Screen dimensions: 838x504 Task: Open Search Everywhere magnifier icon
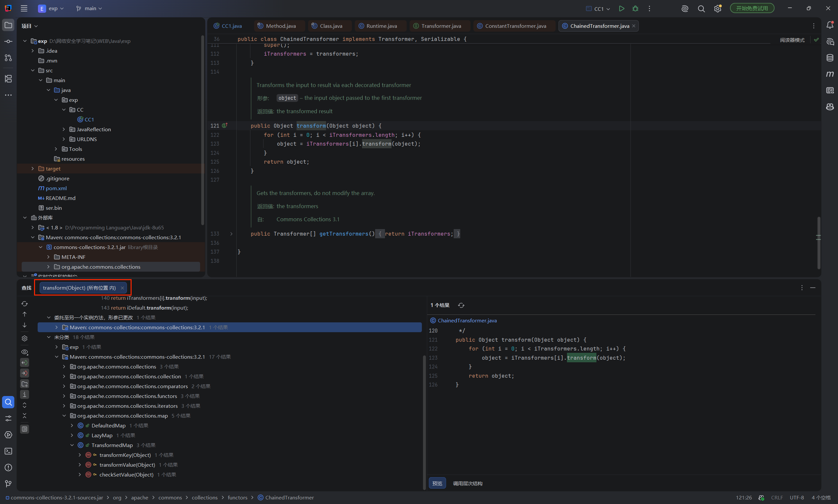point(701,9)
